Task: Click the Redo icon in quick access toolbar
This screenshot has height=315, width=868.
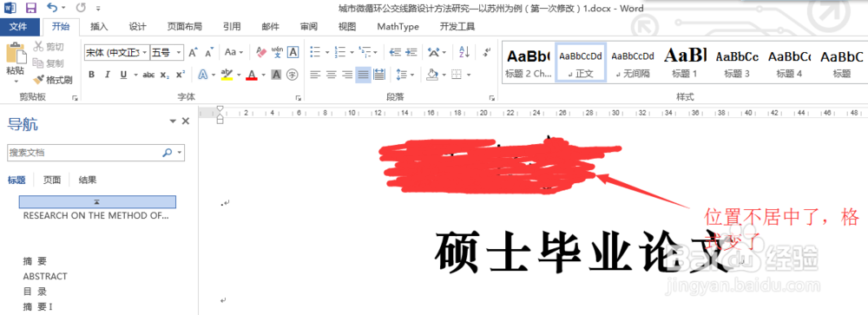Action: coord(81,8)
